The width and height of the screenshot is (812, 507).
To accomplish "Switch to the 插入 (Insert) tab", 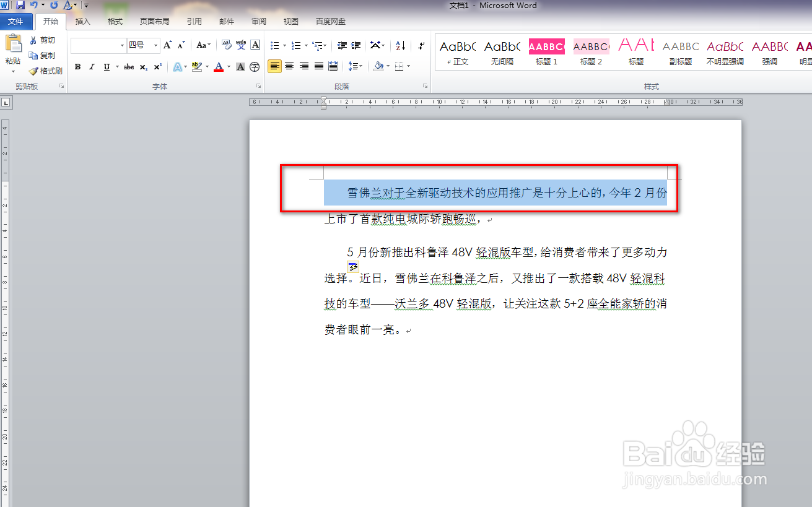I will click(82, 22).
